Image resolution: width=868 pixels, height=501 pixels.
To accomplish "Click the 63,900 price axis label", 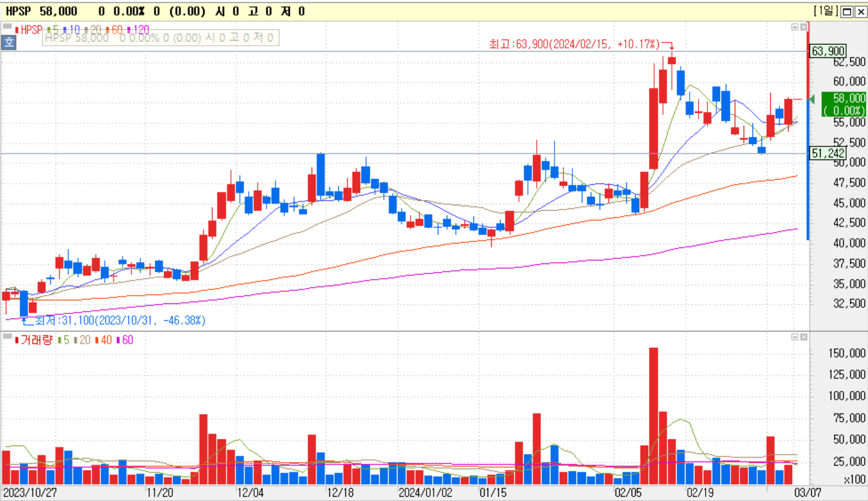I will pyautogui.click(x=828, y=52).
